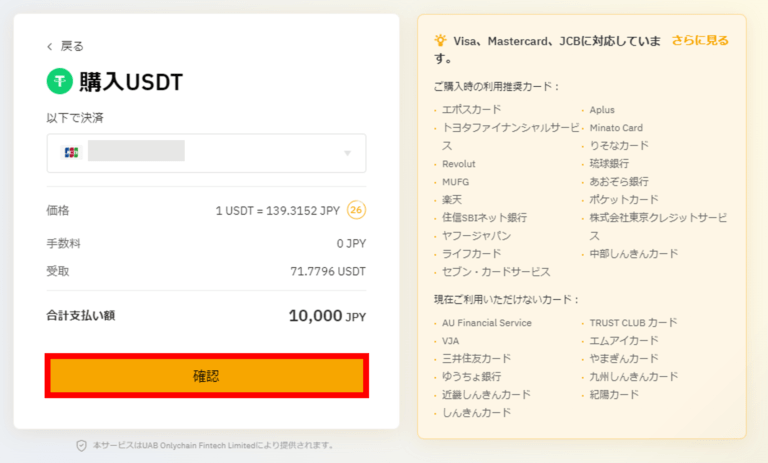Open the JCB payment card dropdown

coord(206,153)
